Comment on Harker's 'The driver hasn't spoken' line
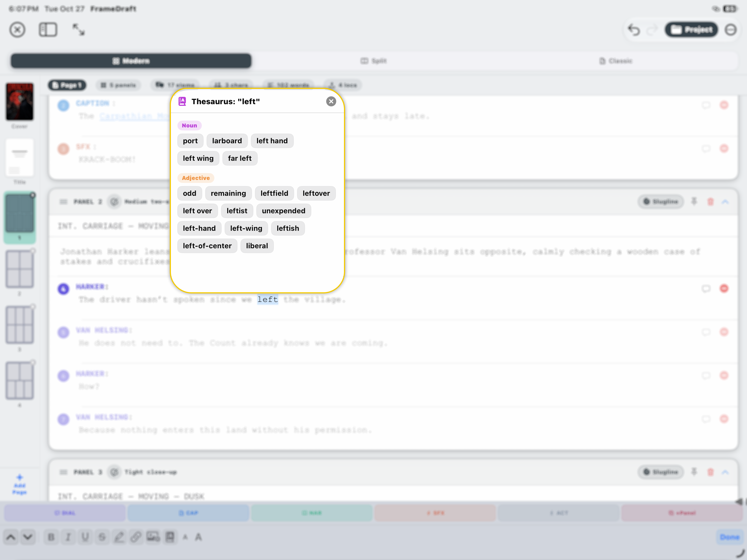Image resolution: width=747 pixels, height=560 pixels. pyautogui.click(x=706, y=288)
